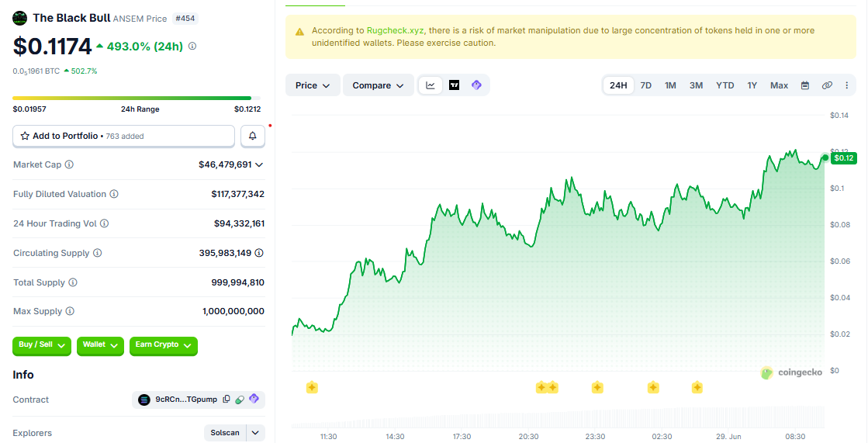Click 1,000,000,000 max supply value
The height and width of the screenshot is (443, 868).
click(233, 311)
